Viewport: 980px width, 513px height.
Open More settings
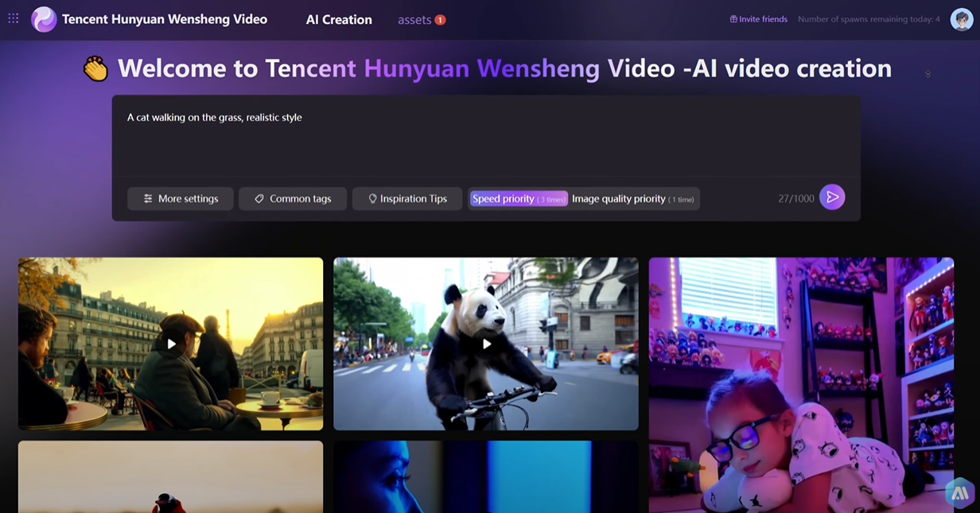pyautogui.click(x=181, y=199)
